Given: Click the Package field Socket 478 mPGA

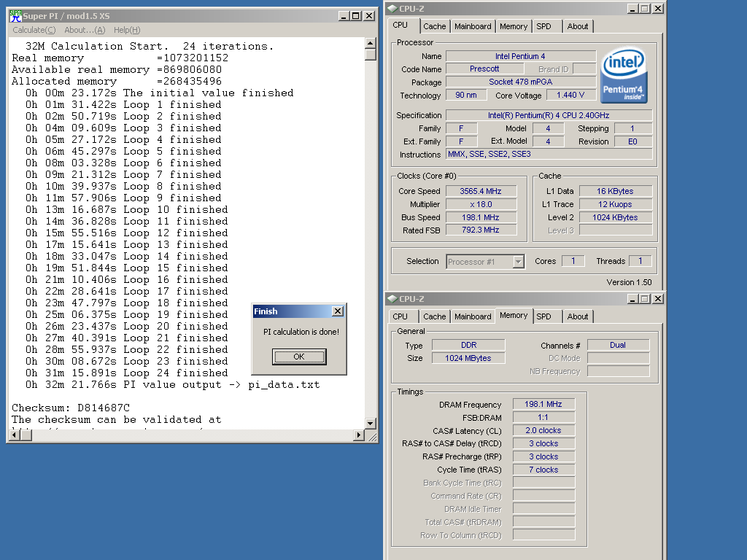Looking at the screenshot, I should pyautogui.click(x=521, y=82).
